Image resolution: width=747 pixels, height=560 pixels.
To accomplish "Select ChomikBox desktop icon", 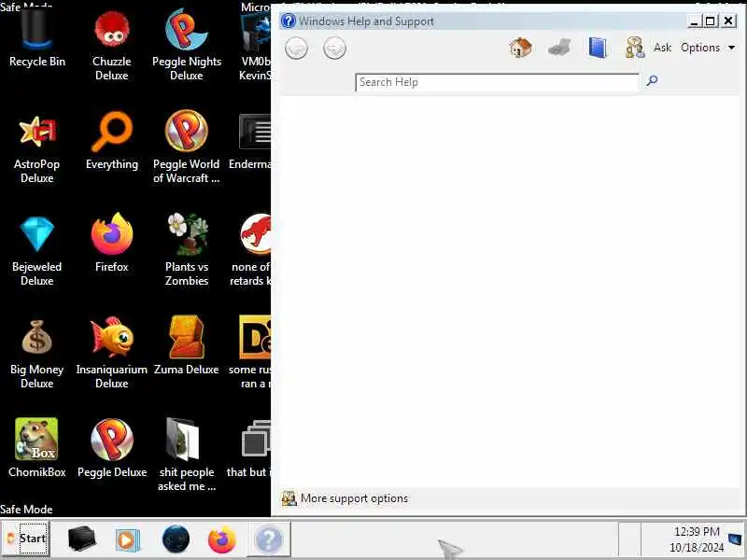I will (36, 448).
